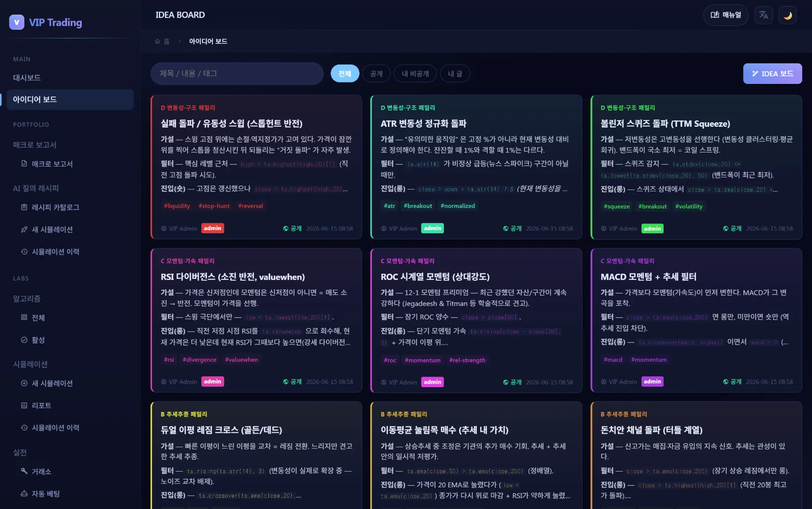Click the #squeeze tag
The image size is (812, 509).
617,207
